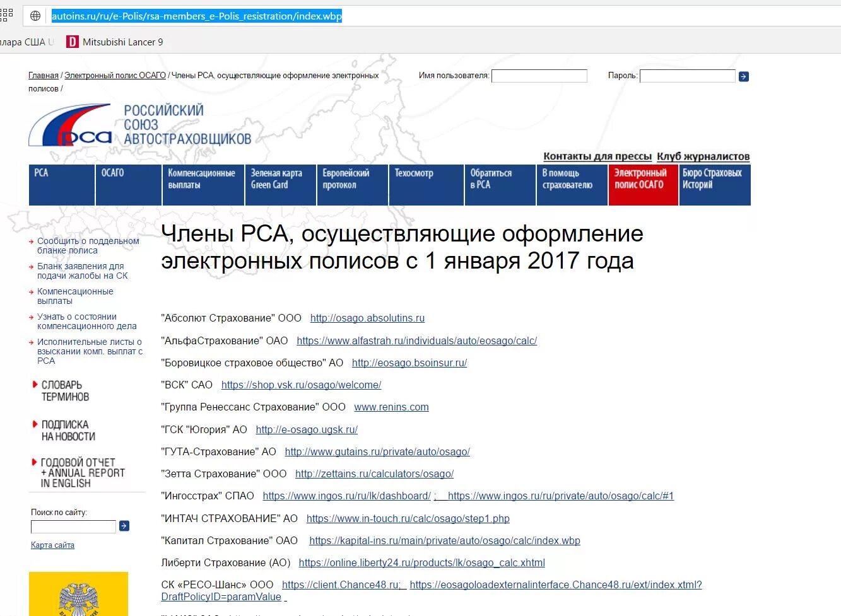Open zettains.ru calculators osago link
Viewport: 841px width, 616px height.
pos(374,474)
